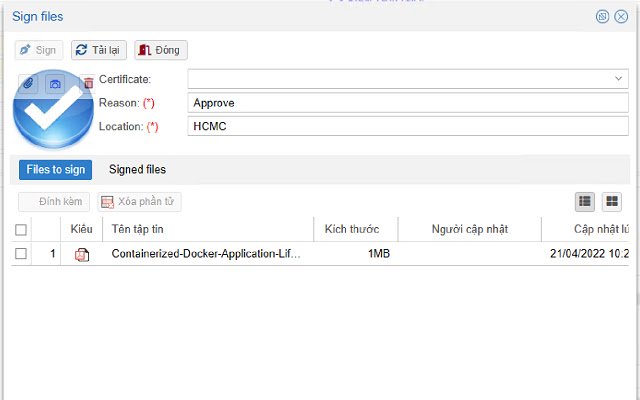Focus the Reason input field
The height and width of the screenshot is (400, 640).
pyautogui.click(x=408, y=103)
